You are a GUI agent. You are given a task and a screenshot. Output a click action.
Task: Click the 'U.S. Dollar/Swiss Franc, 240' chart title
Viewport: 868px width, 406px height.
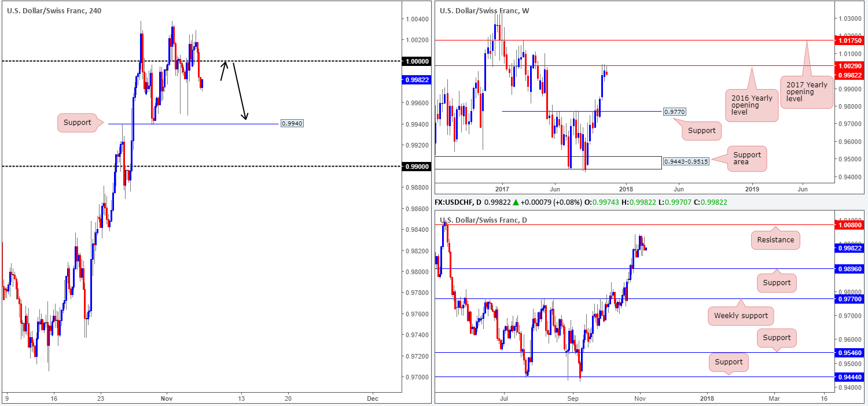pyautogui.click(x=54, y=11)
